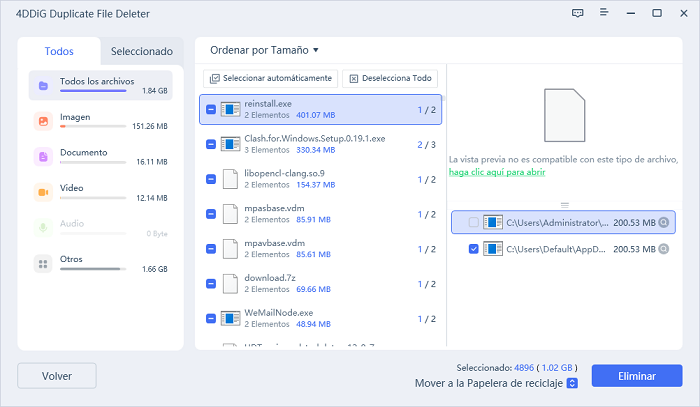Click the exe icon of the C:\Users\Default entry
This screenshot has width=700, height=407.
click(x=493, y=249)
